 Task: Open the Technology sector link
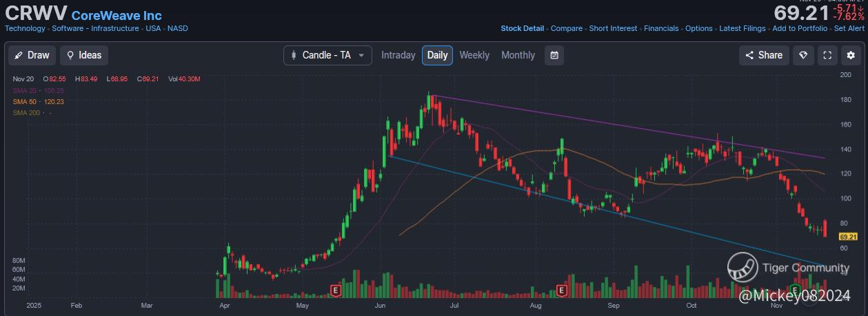[x=25, y=29]
